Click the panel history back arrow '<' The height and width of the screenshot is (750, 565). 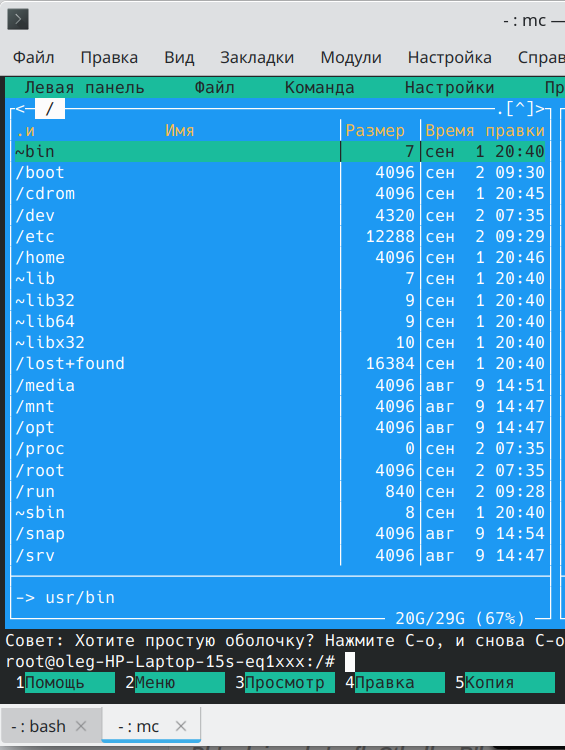pos(20,109)
